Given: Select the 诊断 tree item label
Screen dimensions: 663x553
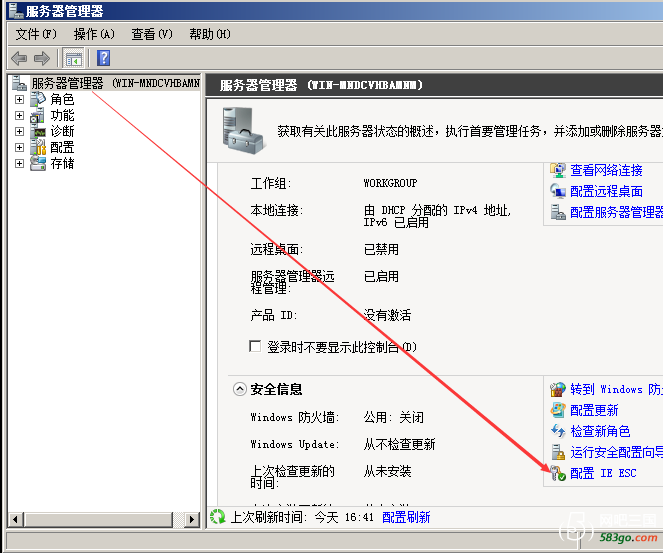Looking at the screenshot, I should 62,131.
